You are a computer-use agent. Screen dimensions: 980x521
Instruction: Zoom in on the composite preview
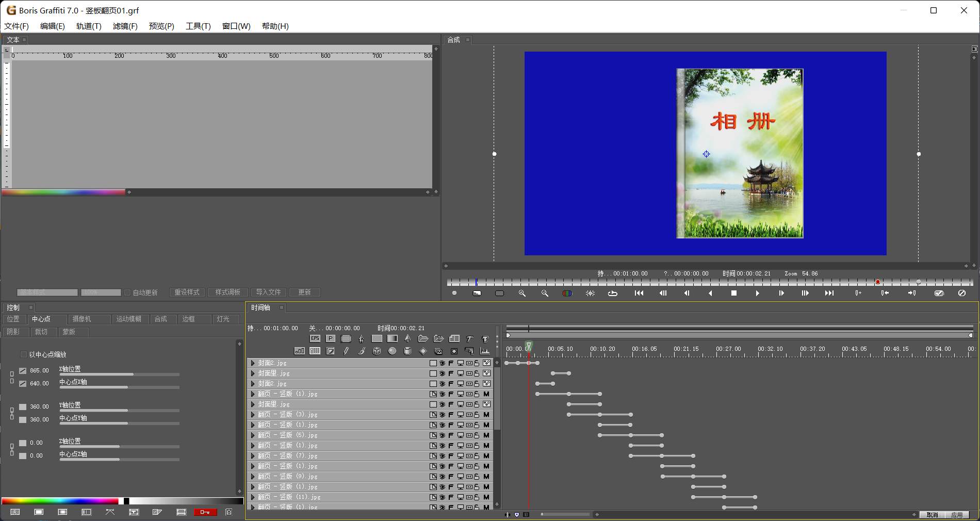pos(522,293)
